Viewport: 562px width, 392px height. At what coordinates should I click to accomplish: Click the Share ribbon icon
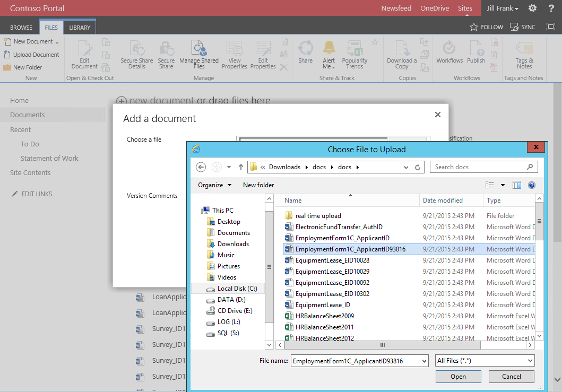(x=306, y=48)
